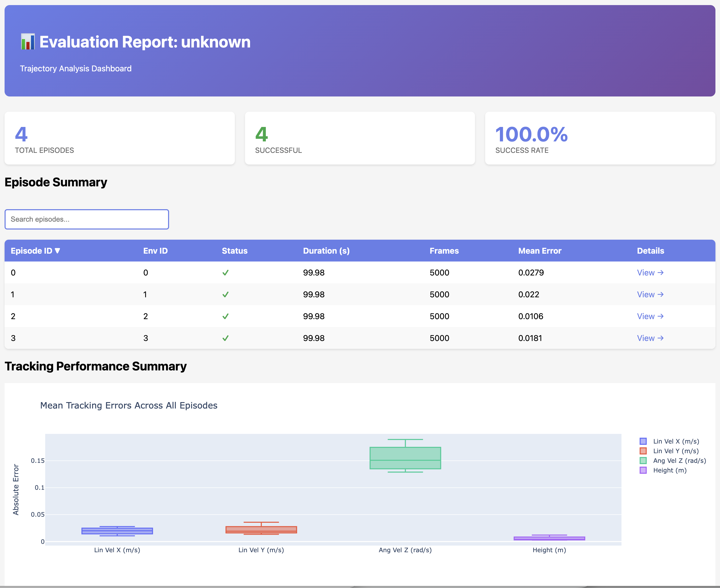Open View link for episode 0
The width and height of the screenshot is (720, 588).
[650, 273]
